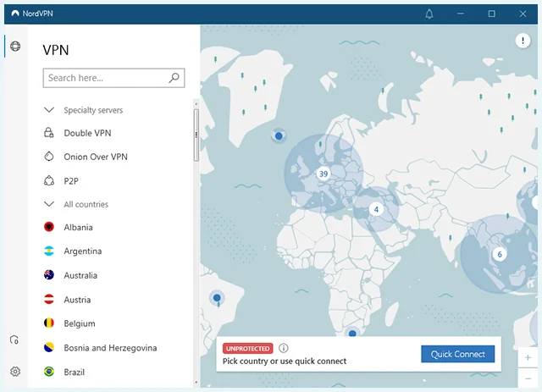Click the 'Pick country or use quick connect' text
The image size is (542, 392).
285,362
